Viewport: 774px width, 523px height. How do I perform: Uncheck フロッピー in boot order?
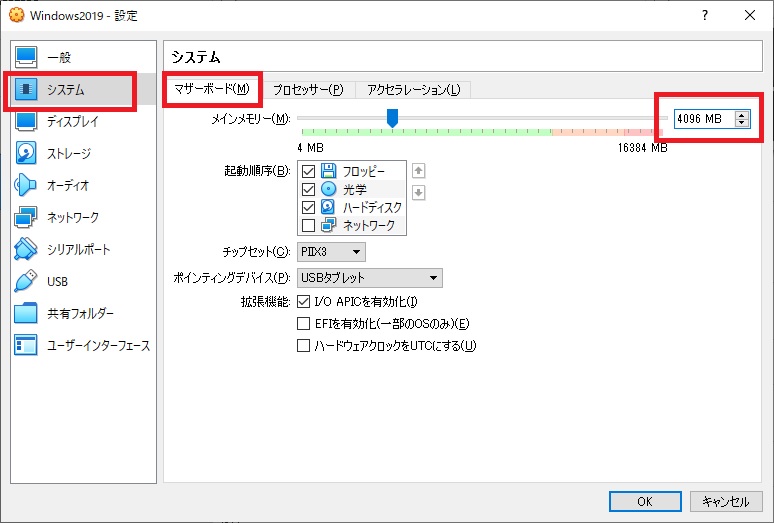(x=309, y=171)
